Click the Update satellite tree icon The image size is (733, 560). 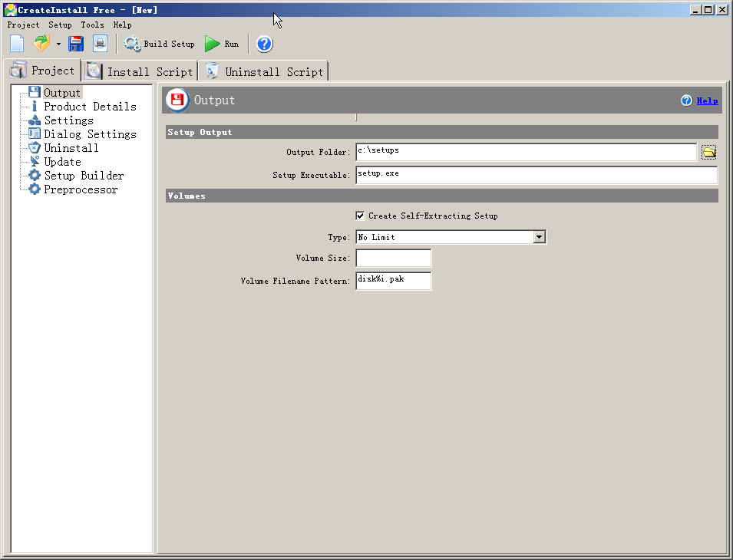point(34,161)
